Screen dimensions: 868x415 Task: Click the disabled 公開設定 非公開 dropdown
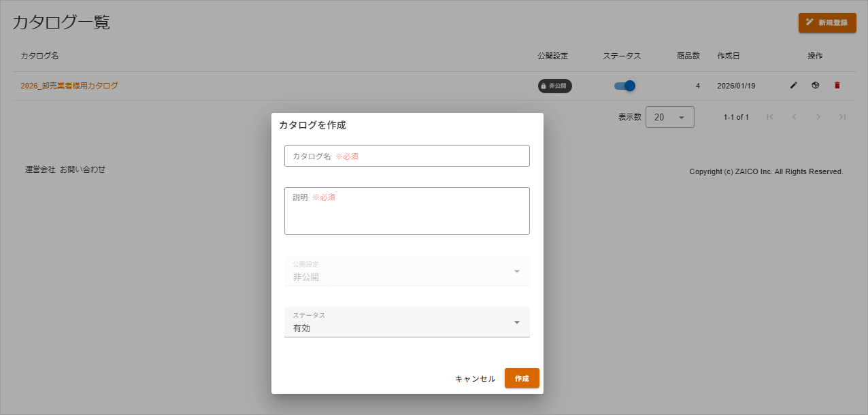click(407, 271)
